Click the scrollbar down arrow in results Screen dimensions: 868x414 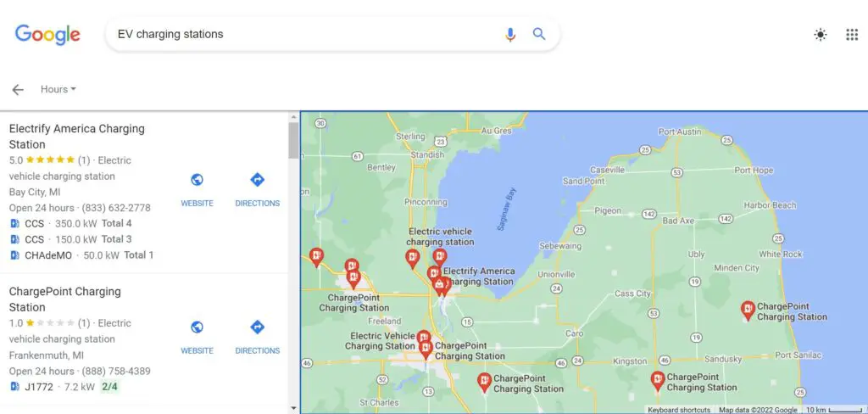pyautogui.click(x=293, y=408)
